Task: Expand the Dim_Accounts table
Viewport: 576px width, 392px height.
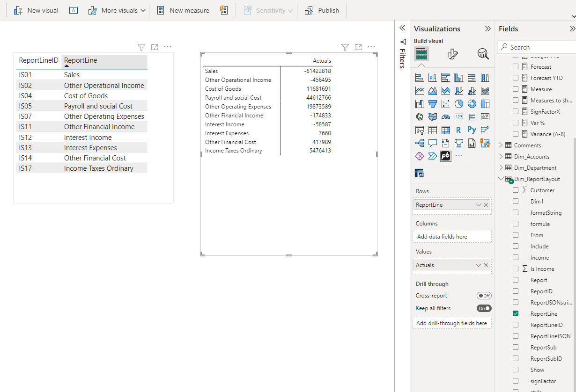Action: (501, 156)
